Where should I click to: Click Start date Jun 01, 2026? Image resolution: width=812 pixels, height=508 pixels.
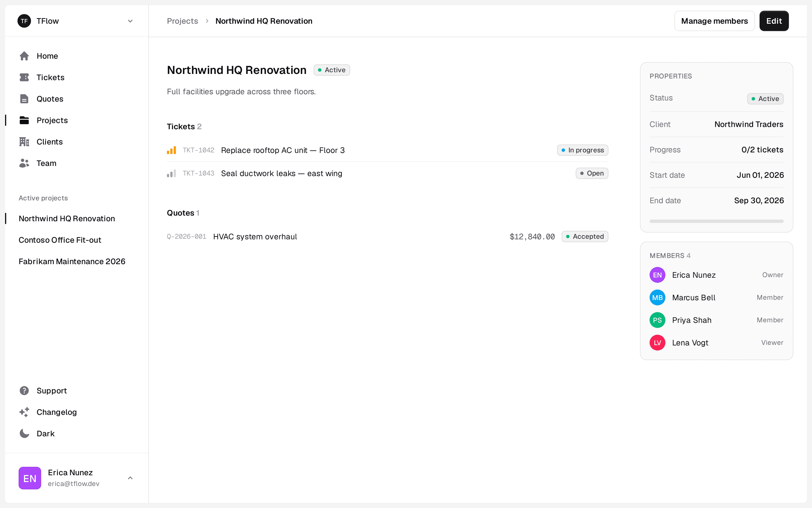click(x=760, y=175)
